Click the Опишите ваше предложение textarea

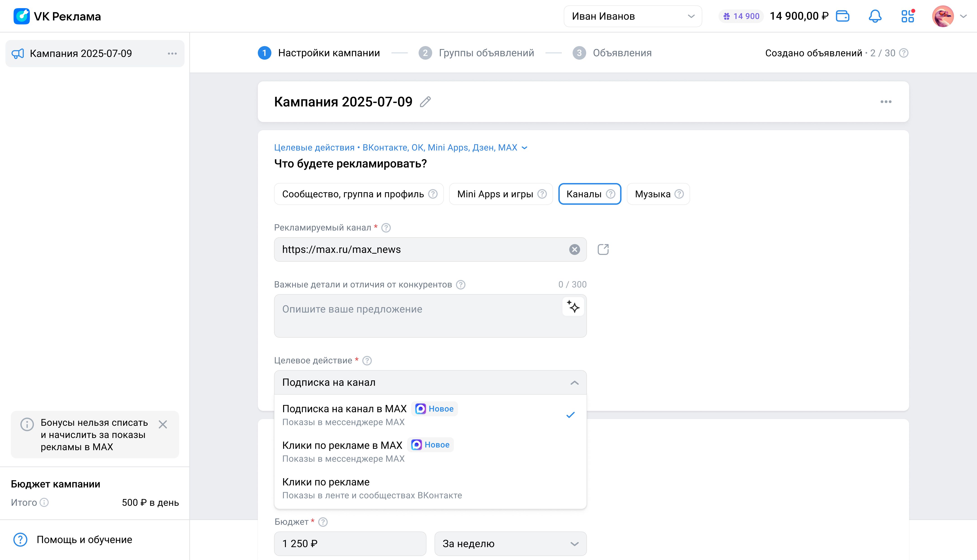point(430,316)
